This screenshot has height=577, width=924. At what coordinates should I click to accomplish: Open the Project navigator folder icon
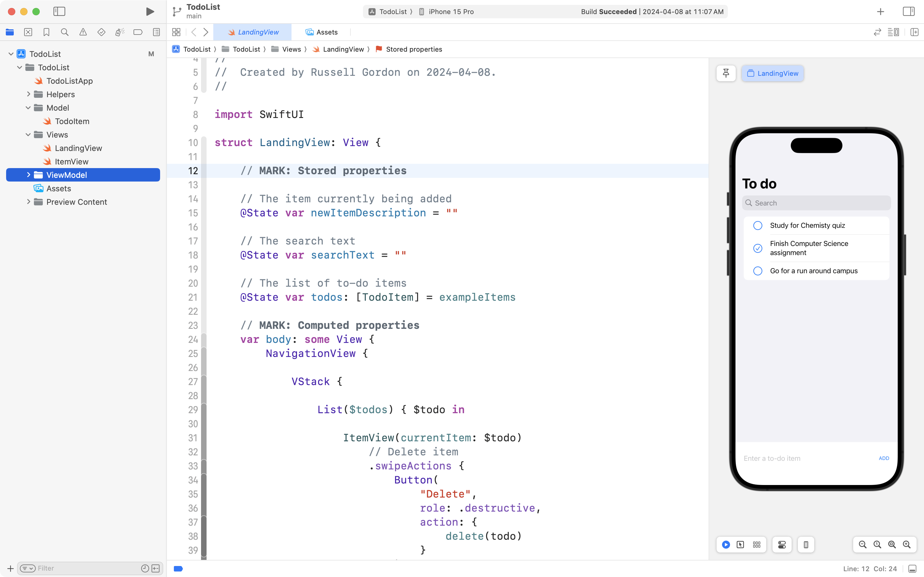10,32
